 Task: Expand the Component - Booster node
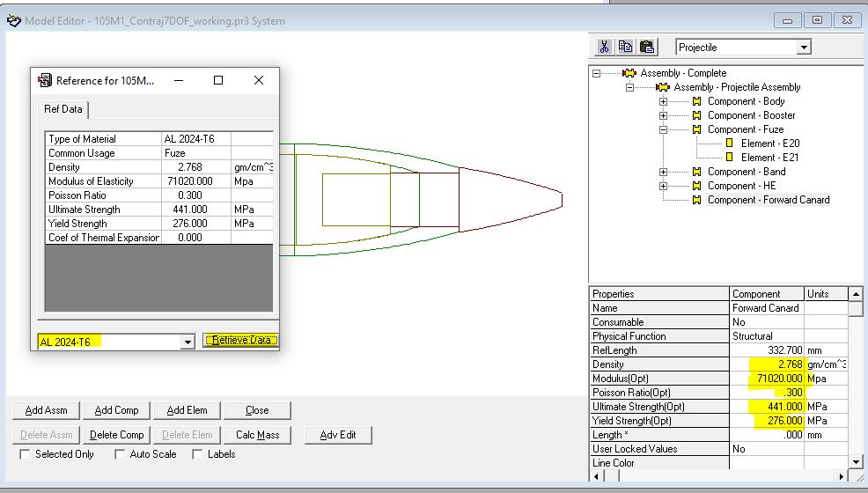(x=664, y=115)
